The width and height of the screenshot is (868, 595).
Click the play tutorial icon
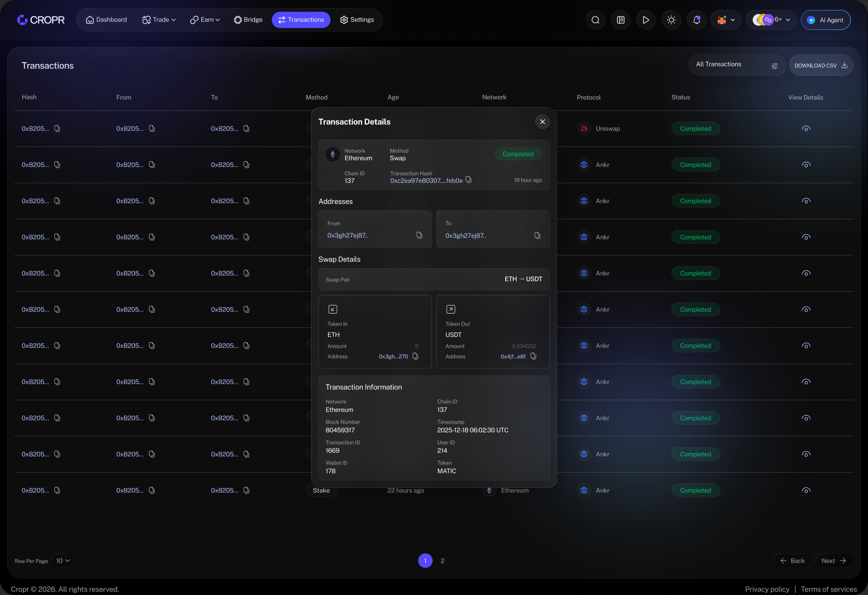click(x=646, y=20)
